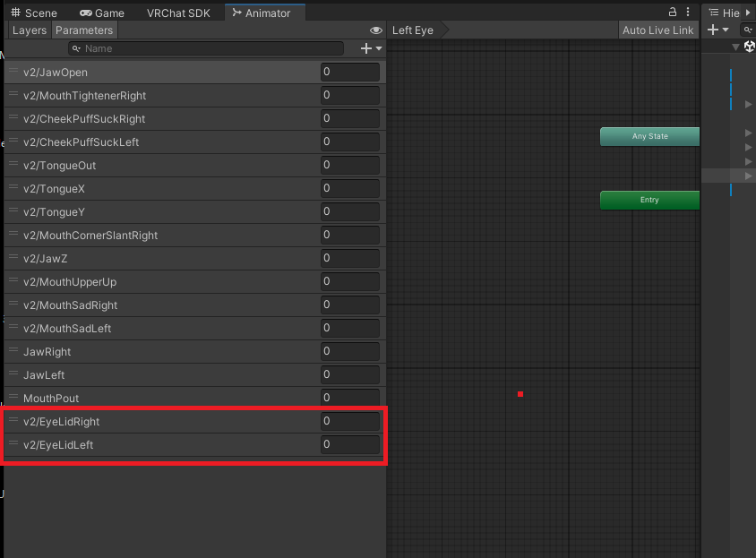Select the v2/EyeLidLeft parameter name
Viewport: 756px width, 558px height.
(x=58, y=444)
